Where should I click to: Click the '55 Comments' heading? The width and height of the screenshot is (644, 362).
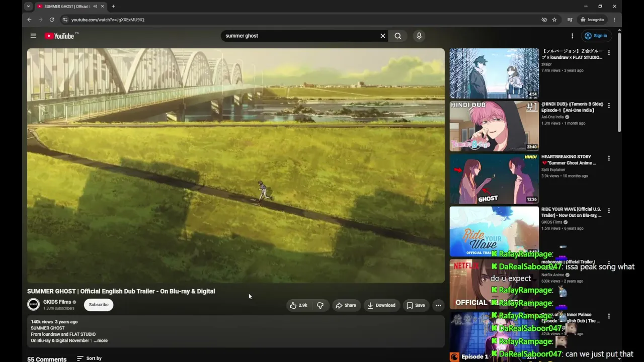point(47,359)
